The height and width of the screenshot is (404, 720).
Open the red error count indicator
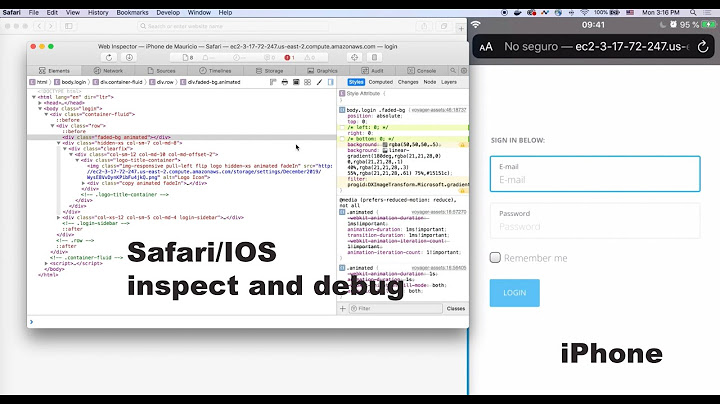289,58
